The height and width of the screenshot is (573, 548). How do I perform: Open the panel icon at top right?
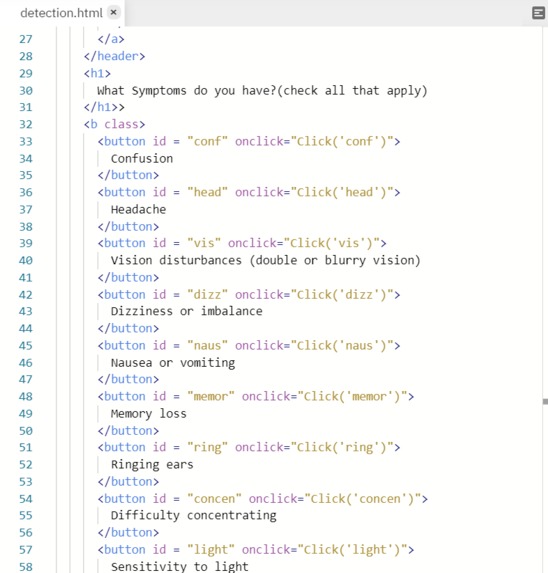538,13
